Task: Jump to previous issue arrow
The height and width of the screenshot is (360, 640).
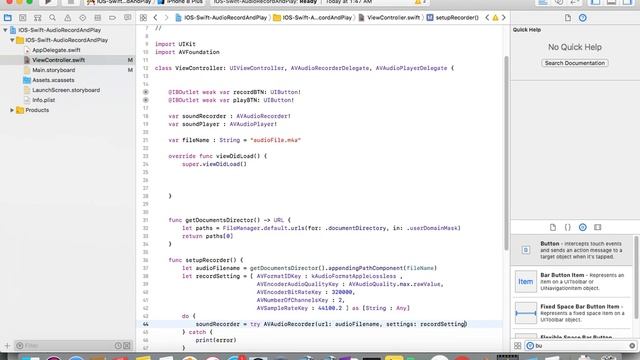Action: [x=487, y=18]
